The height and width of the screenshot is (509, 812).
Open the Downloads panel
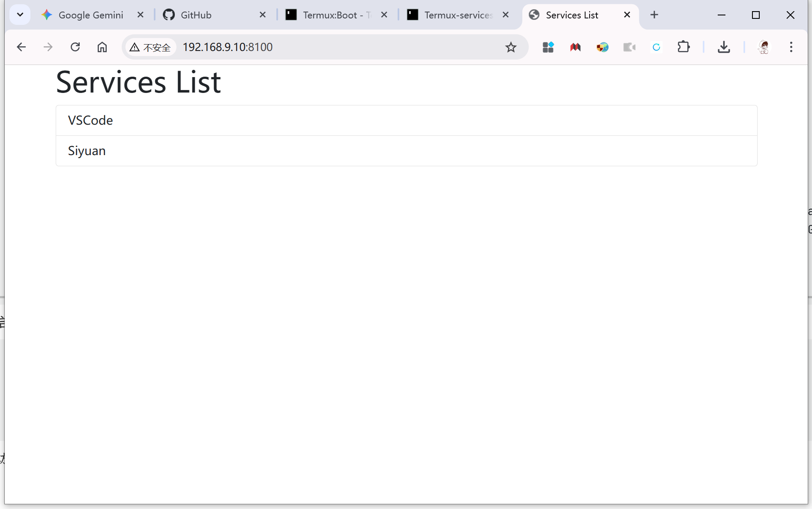724,47
